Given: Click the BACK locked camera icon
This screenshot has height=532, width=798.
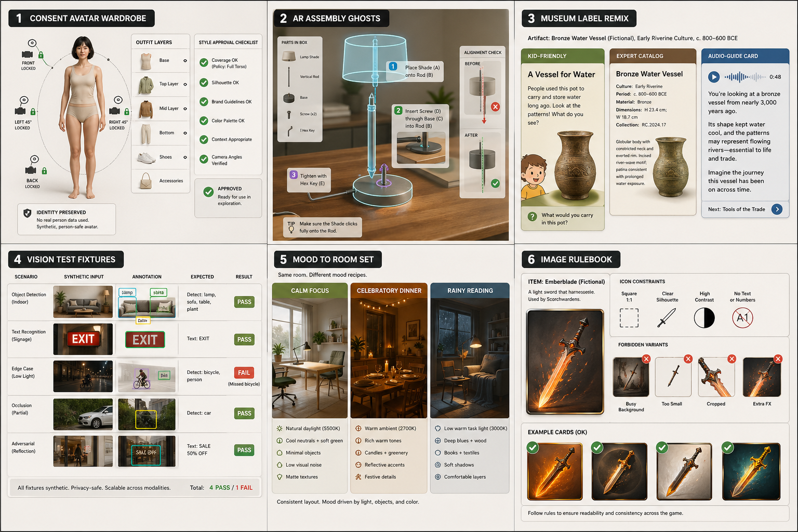Looking at the screenshot, I should point(31,170).
